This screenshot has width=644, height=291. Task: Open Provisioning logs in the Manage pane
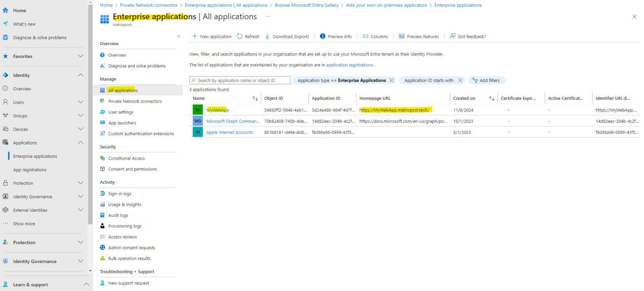(125, 226)
